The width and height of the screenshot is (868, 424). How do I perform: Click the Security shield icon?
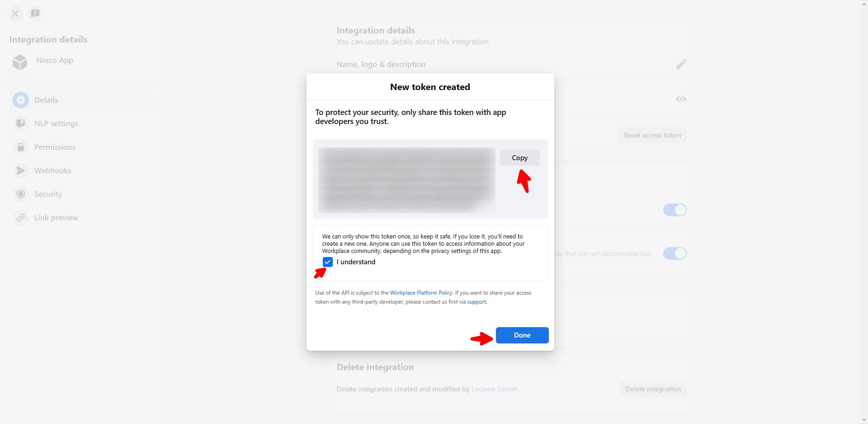point(21,194)
